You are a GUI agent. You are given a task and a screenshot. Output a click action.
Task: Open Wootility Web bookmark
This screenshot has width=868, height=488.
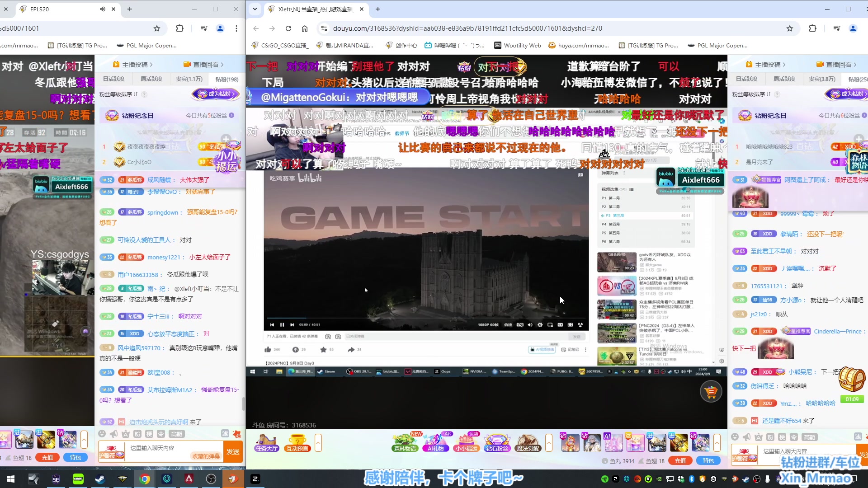point(517,45)
